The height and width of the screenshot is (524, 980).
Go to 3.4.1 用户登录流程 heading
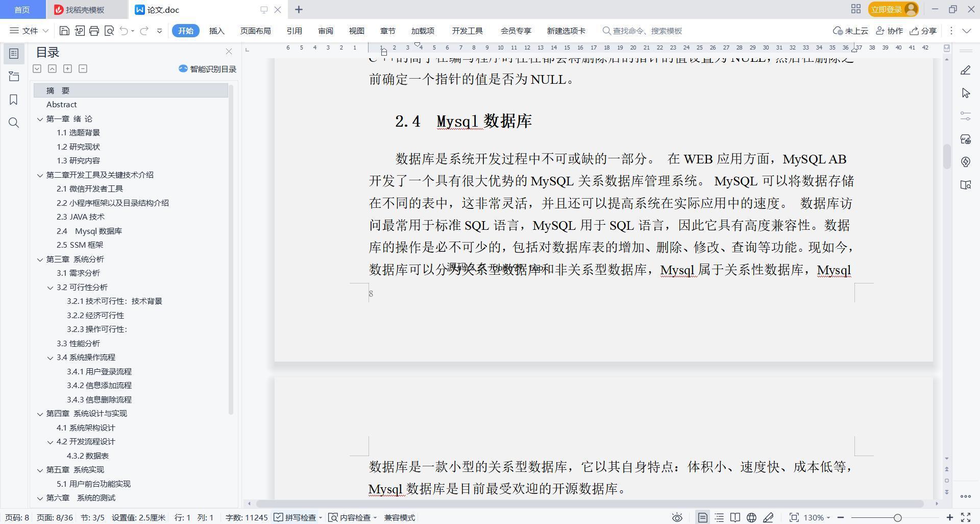coord(99,371)
